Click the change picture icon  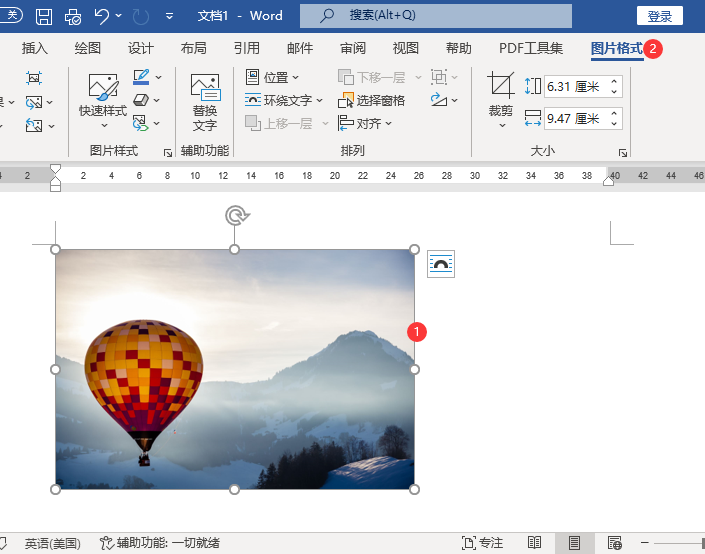pyautogui.click(x=34, y=103)
